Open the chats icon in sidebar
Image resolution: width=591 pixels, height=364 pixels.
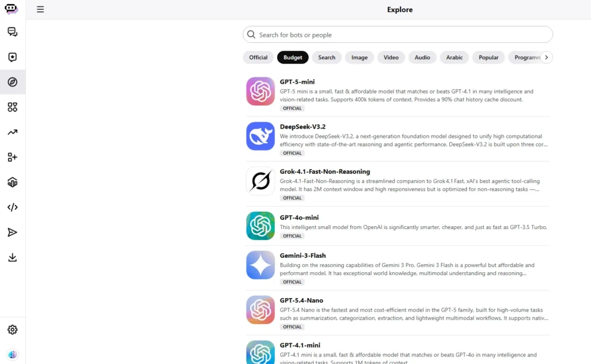point(13,32)
